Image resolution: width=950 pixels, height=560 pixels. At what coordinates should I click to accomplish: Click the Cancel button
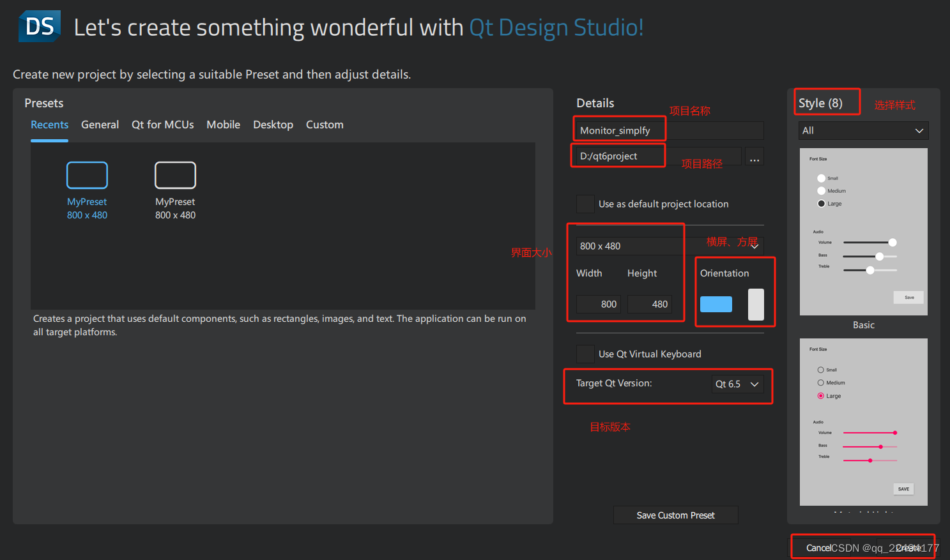(819, 548)
